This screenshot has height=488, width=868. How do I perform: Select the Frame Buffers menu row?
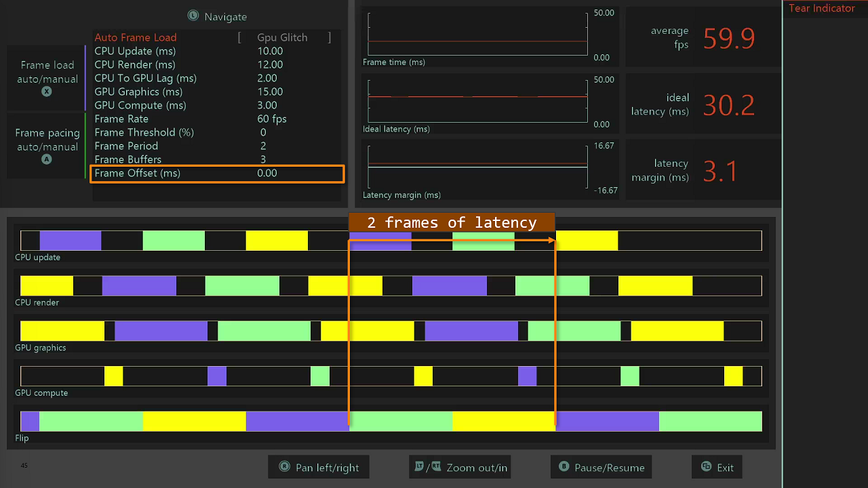tap(216, 159)
